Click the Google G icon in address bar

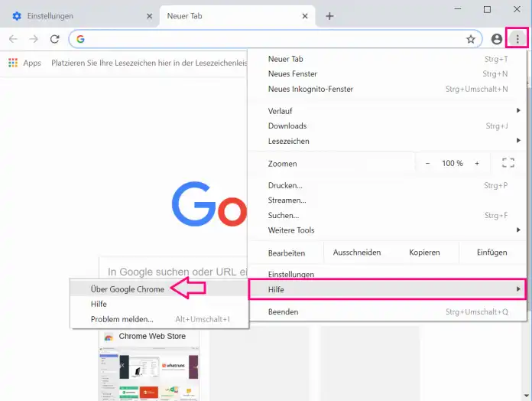point(80,39)
